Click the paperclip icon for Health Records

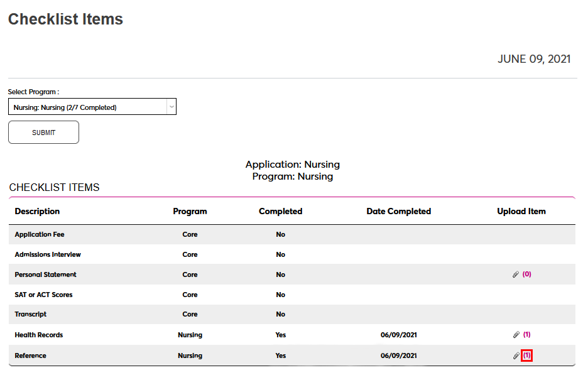pos(516,335)
